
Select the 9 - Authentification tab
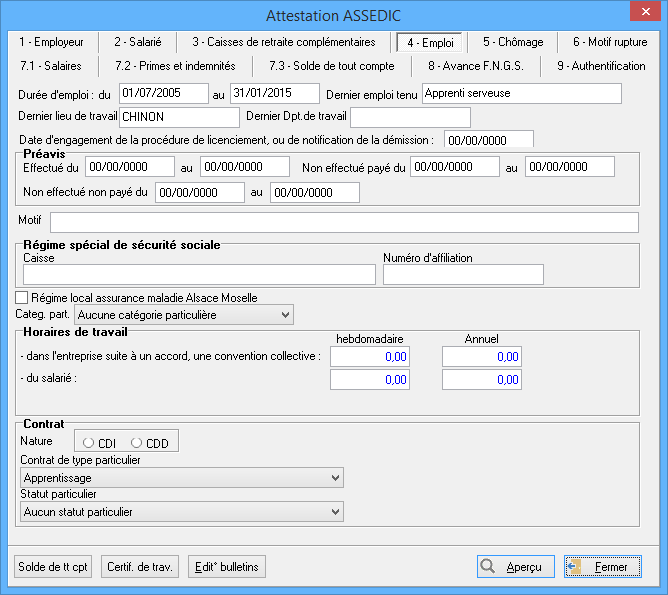pos(600,66)
